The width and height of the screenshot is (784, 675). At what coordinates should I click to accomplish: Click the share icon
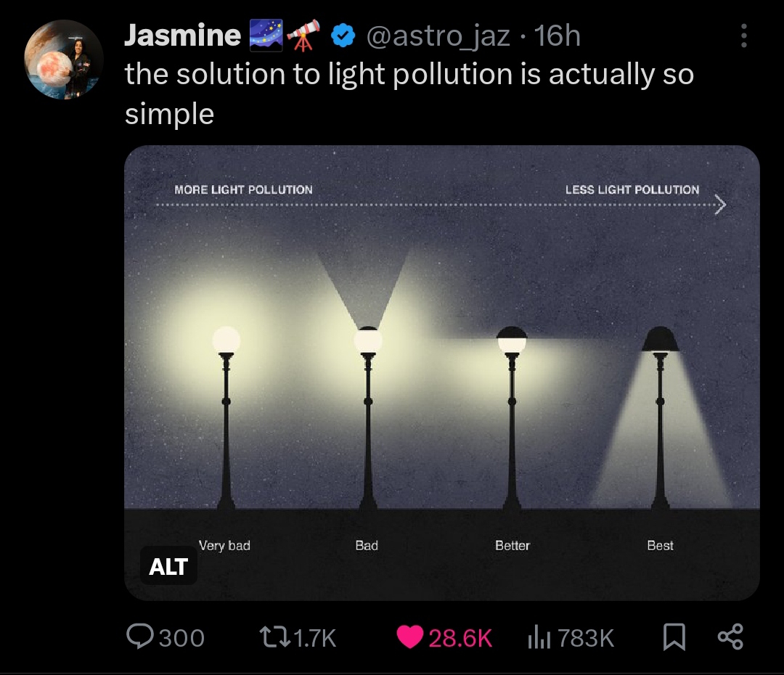coord(730,637)
